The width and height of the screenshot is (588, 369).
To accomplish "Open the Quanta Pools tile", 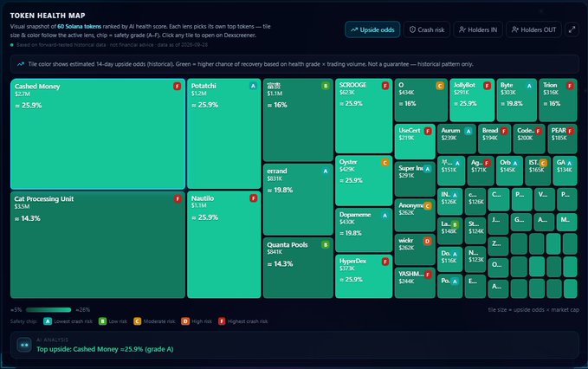I will click(x=298, y=268).
